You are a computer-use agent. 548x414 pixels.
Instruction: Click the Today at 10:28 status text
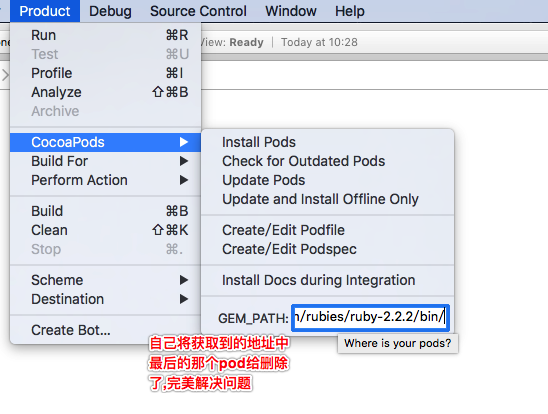point(319,42)
